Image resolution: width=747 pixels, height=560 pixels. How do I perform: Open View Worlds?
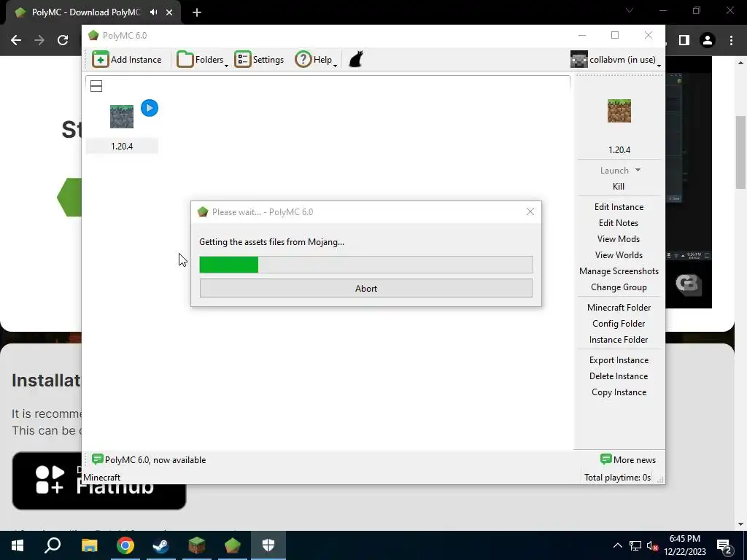click(x=619, y=255)
